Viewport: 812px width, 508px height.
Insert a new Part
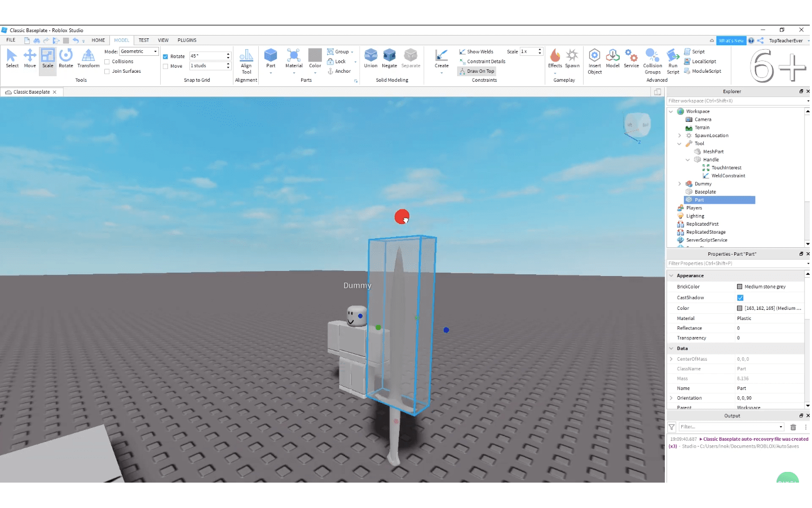(271, 59)
